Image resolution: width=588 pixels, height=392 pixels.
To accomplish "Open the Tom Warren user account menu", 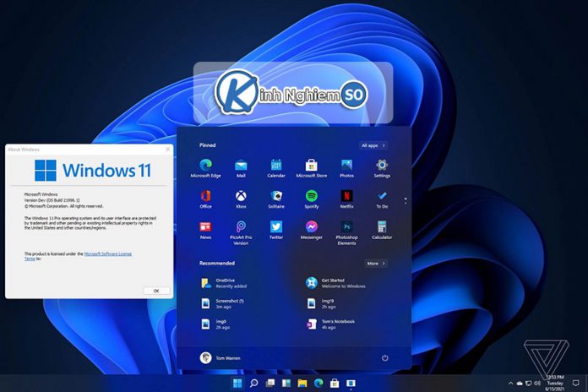I will 220,358.
